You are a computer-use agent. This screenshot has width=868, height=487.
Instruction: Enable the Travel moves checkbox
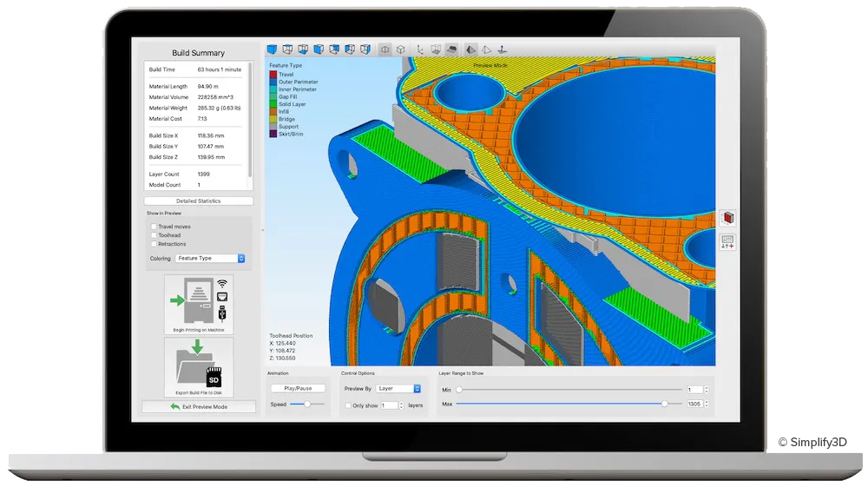point(154,227)
